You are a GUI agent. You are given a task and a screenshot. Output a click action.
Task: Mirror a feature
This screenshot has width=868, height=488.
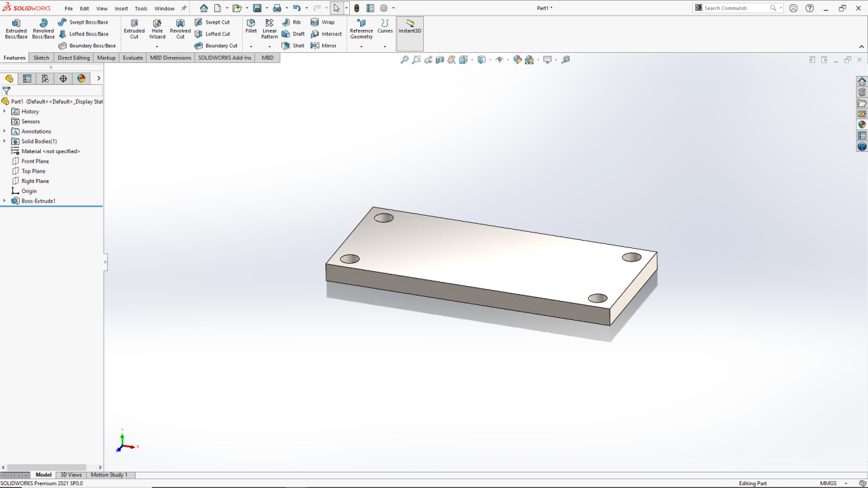323,45
